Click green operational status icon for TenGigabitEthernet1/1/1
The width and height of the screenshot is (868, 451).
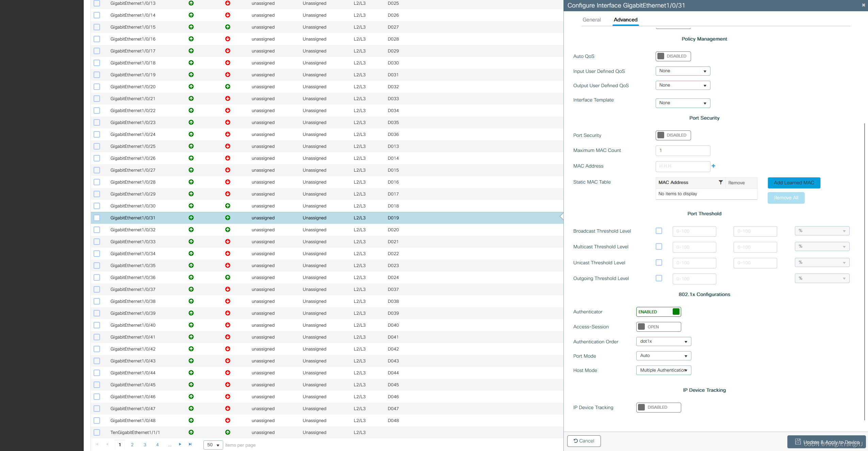(228, 432)
